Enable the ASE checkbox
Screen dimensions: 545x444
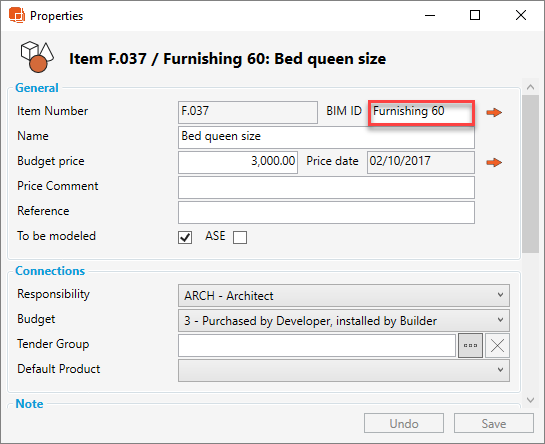[240, 237]
